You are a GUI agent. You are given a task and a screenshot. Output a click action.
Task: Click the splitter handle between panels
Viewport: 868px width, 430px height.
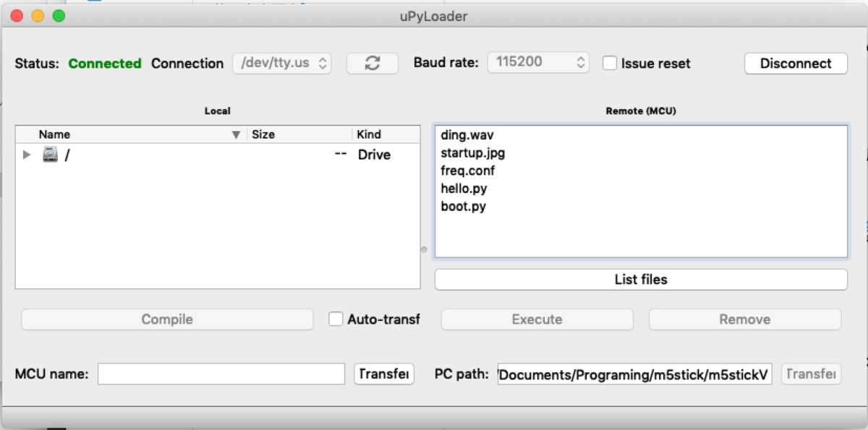point(424,249)
